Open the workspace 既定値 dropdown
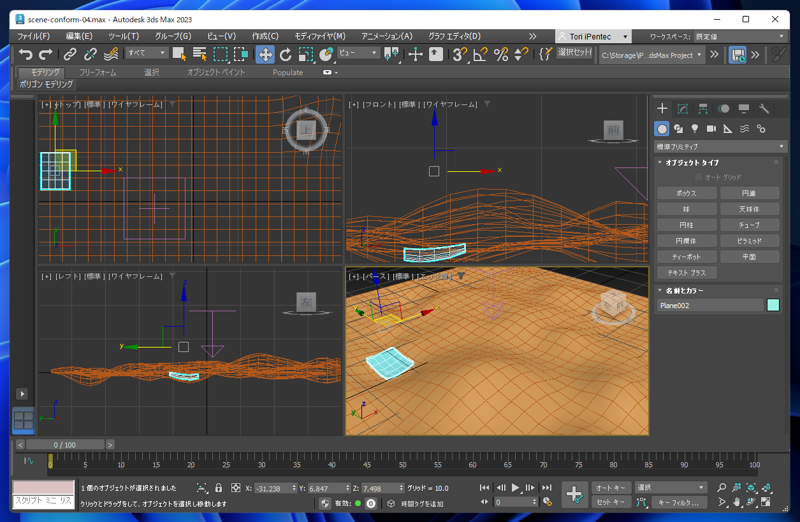Image resolution: width=800 pixels, height=522 pixels. (x=739, y=36)
